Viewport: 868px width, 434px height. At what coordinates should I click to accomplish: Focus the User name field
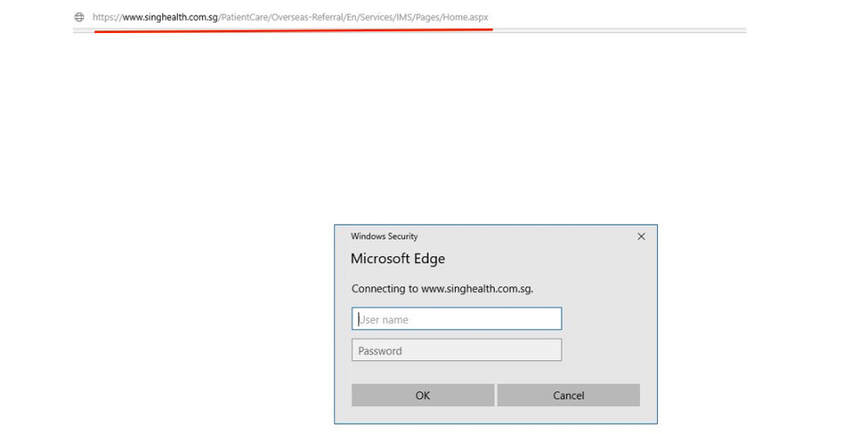pyautogui.click(x=457, y=319)
